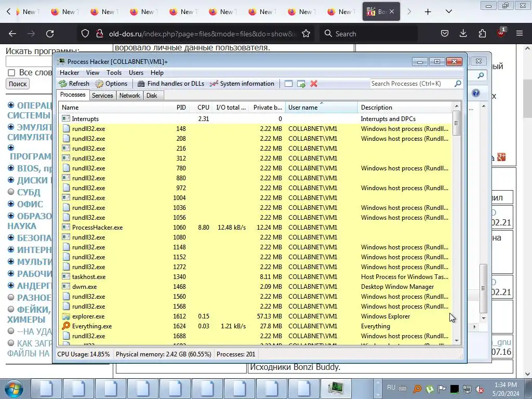The image size is (532, 399).
Task: Switch to the Disk tab
Action: point(152,96)
